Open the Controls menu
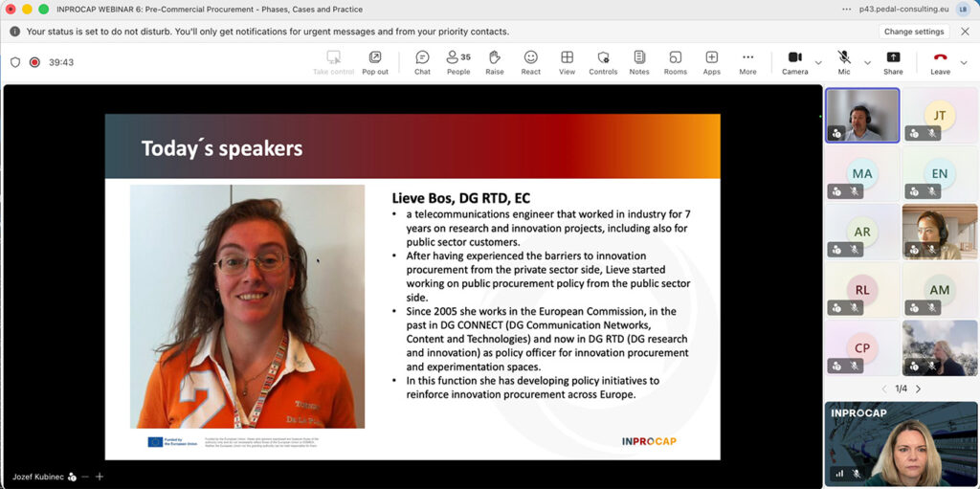Viewport: 980px width, 489px height. [603, 62]
